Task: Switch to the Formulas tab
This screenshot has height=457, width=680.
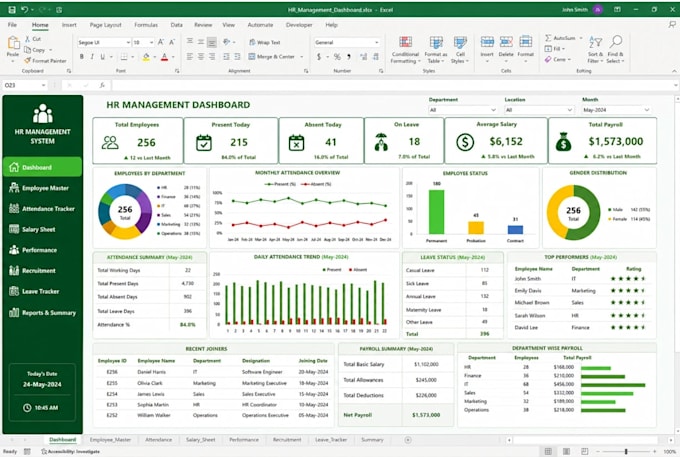Action: click(x=146, y=25)
